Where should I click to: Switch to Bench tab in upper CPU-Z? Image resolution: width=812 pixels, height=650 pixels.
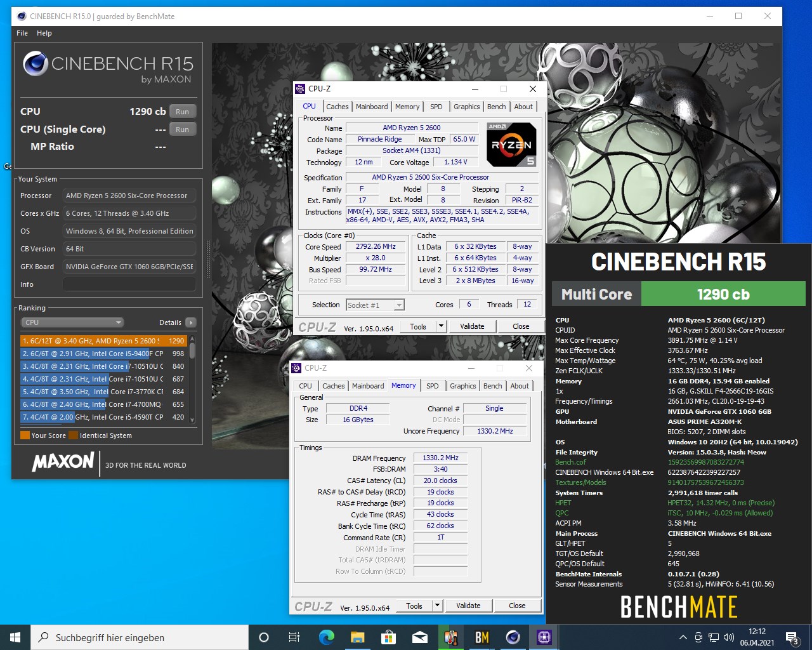click(x=497, y=107)
